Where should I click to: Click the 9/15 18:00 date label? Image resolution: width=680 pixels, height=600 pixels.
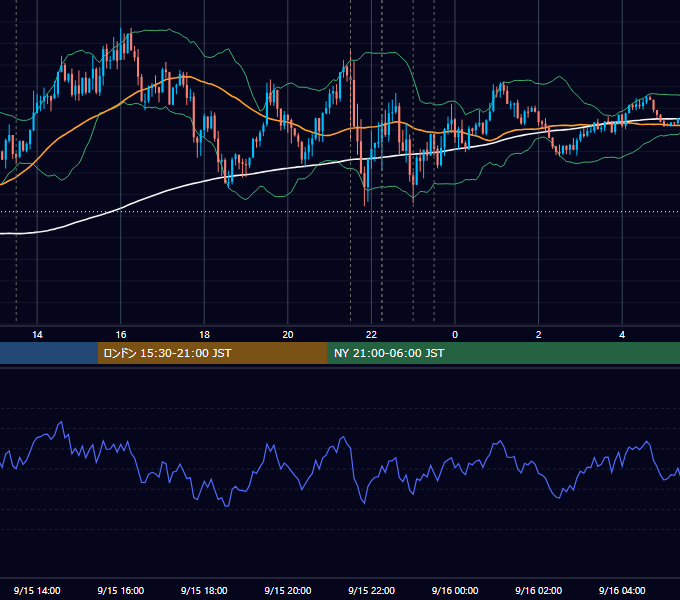[x=204, y=590]
